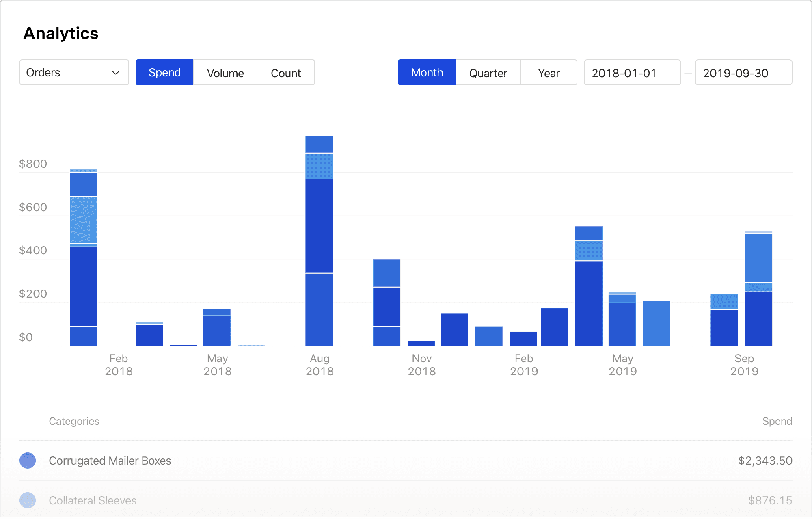Open the Corrugated Mailer Boxes category row
The image size is (812, 519).
click(x=110, y=461)
